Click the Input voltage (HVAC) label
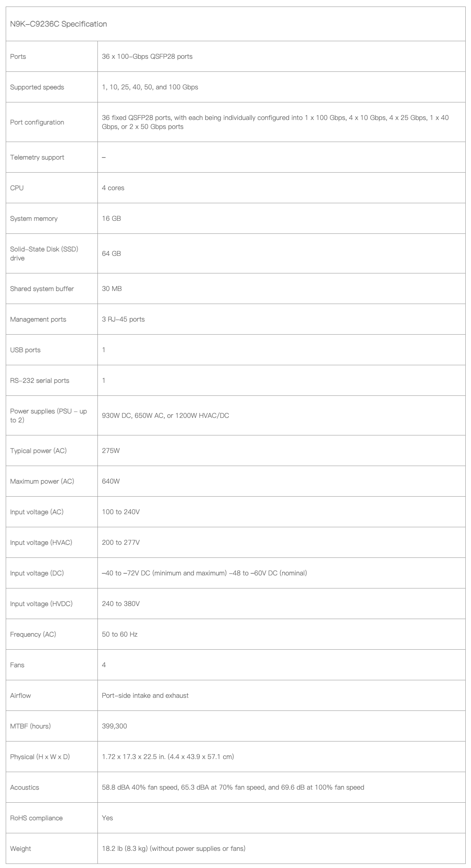Viewport: 471px width, 868px height. pos(41,542)
